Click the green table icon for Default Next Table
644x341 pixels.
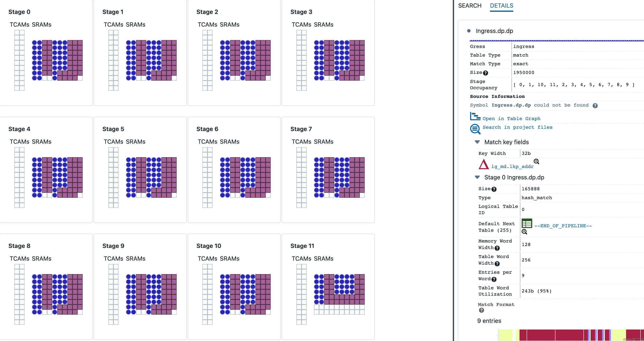click(x=527, y=223)
